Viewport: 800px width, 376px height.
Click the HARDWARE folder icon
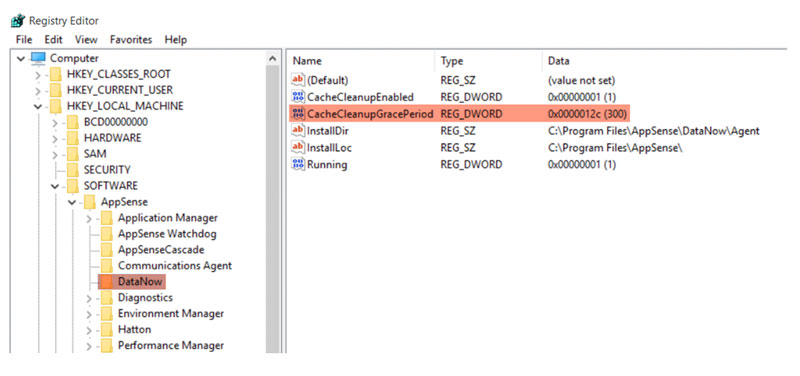point(73,138)
